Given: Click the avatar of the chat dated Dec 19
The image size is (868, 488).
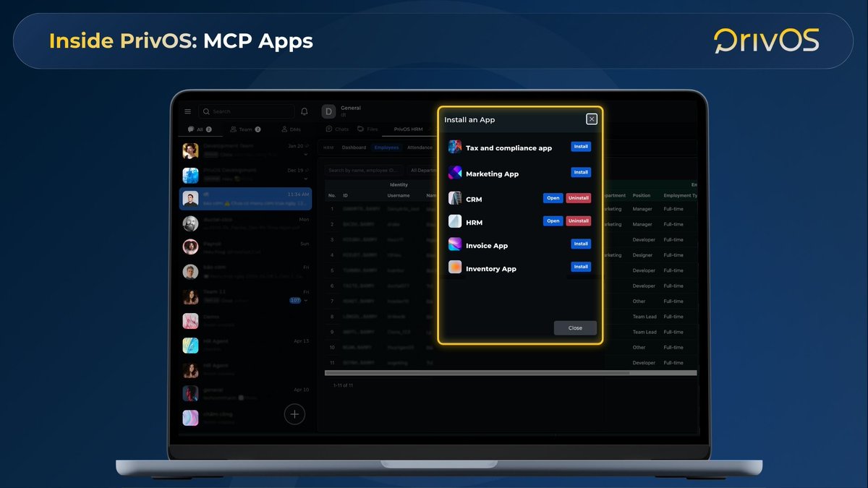Looking at the screenshot, I should click(190, 175).
